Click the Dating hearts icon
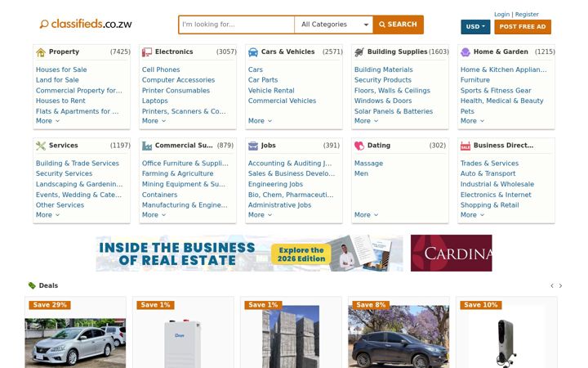Image resolution: width=588 pixels, height=368 pixels. coord(359,146)
